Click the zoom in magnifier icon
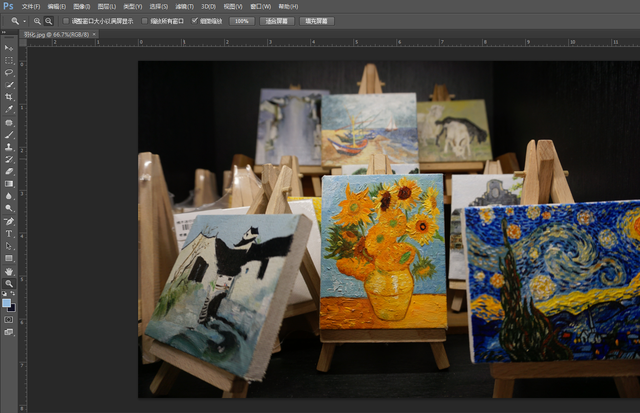The image size is (640, 413). 37,20
